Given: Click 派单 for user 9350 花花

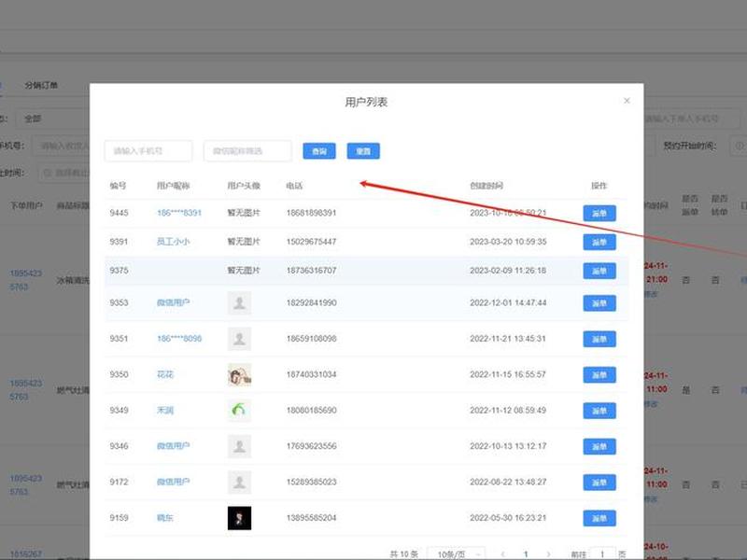Looking at the screenshot, I should (x=599, y=375).
